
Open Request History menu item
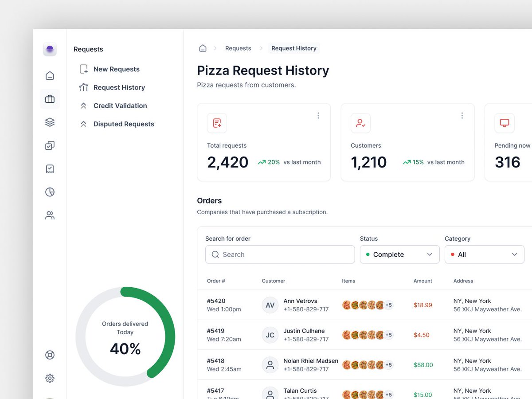coord(119,87)
